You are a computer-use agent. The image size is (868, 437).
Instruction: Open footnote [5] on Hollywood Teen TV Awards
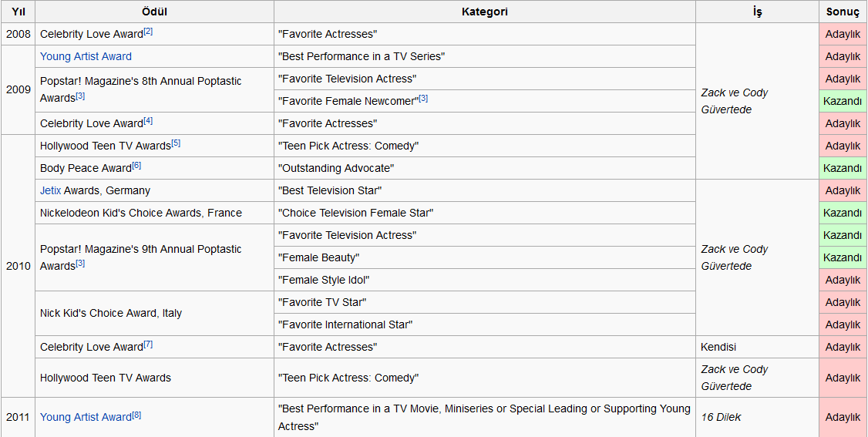pos(176,143)
